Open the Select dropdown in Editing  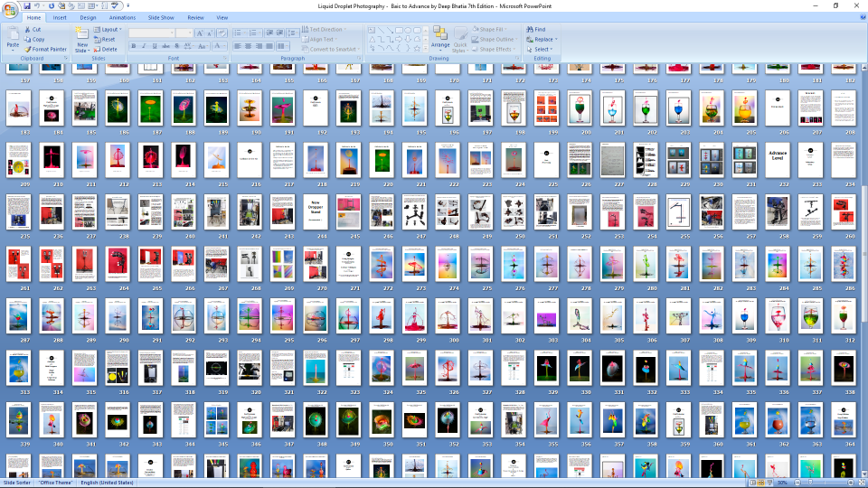[x=541, y=50]
